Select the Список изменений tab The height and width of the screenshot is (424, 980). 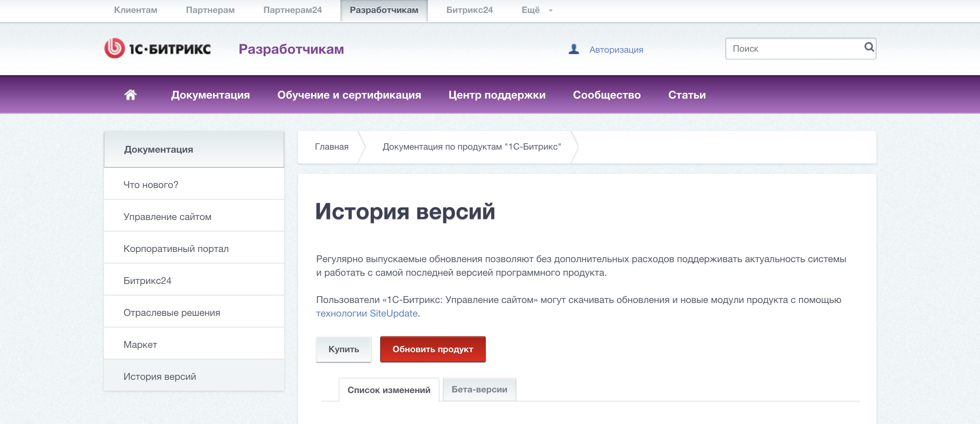point(389,390)
